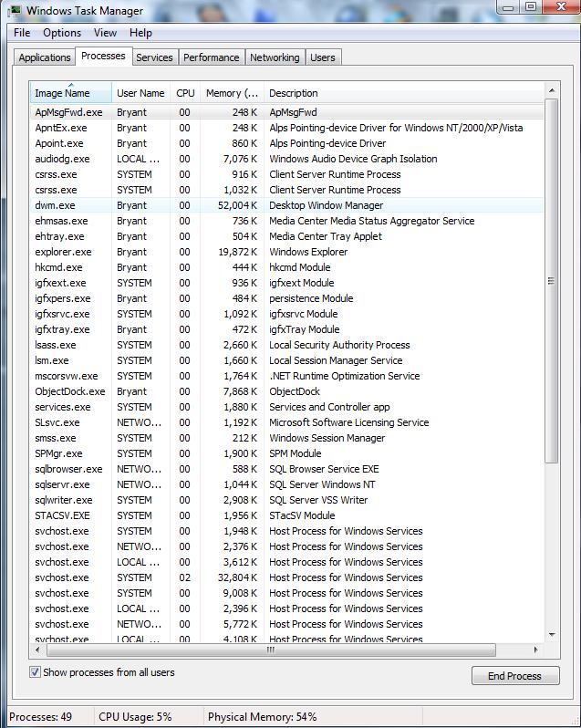The height and width of the screenshot is (728, 581).
Task: Open the File menu
Action: click(22, 33)
